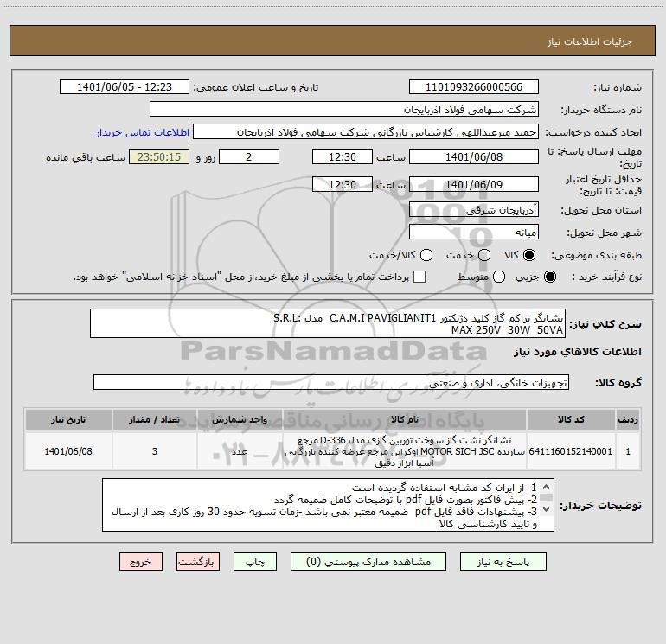The width and height of the screenshot is (666, 644).
Task: Click the خروج exit button
Action: coord(141,562)
